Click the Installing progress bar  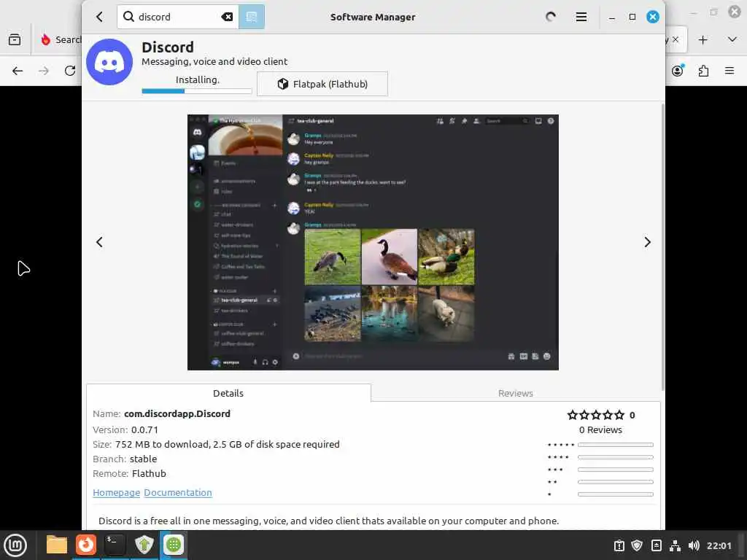click(x=196, y=91)
